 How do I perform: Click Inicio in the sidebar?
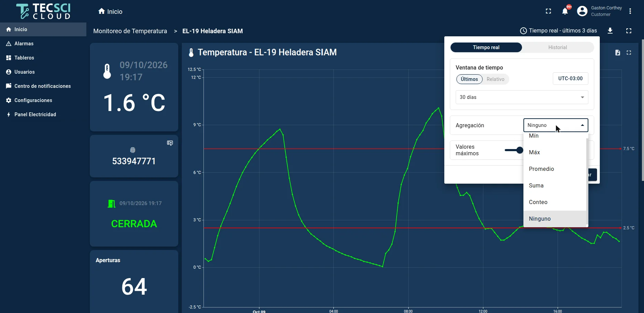[x=43, y=29]
